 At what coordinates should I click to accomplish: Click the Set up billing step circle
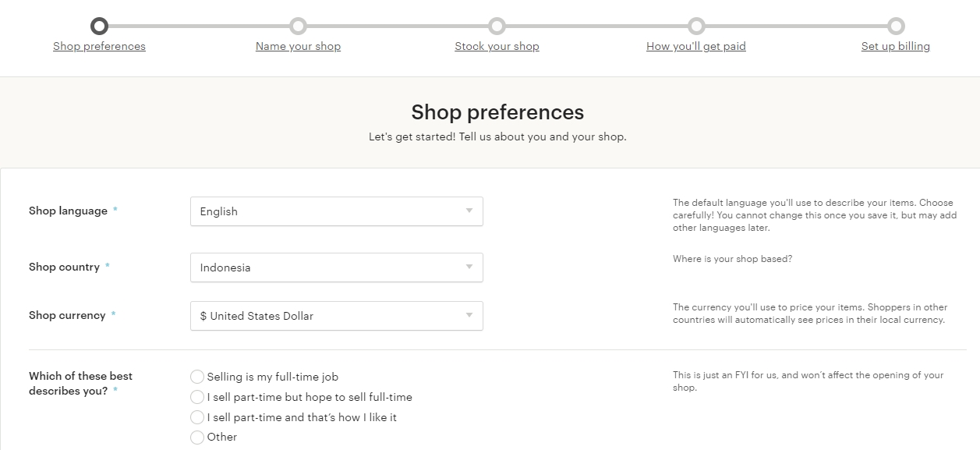pos(896,27)
